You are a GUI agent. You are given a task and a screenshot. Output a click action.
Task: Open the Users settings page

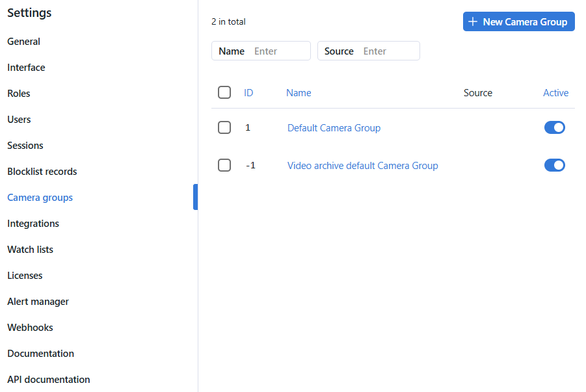(x=19, y=120)
